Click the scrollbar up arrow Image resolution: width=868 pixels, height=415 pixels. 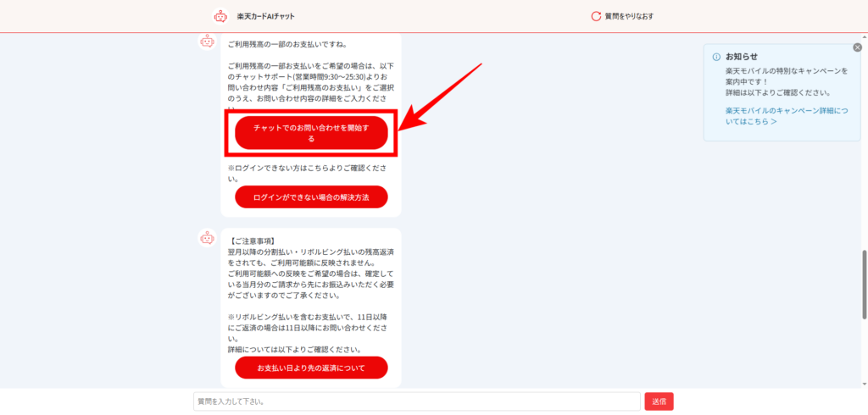click(863, 38)
